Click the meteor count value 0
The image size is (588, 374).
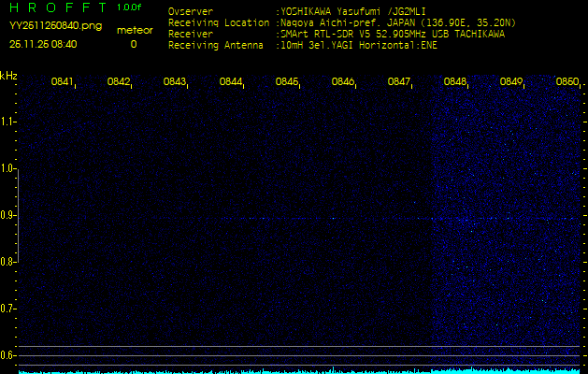click(134, 44)
